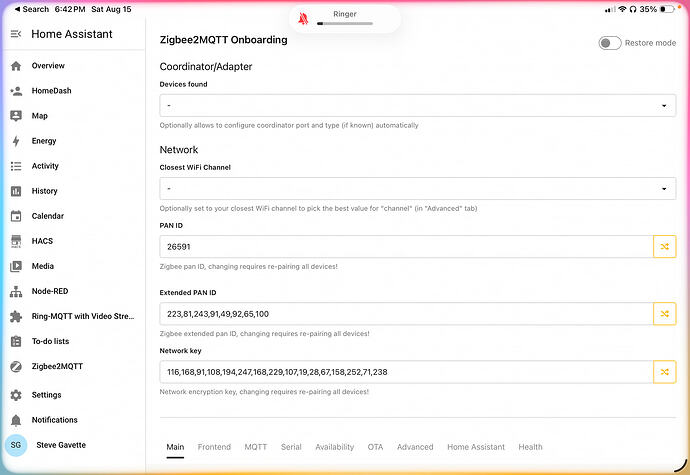
Task: Click the PAN ID input field
Action: 406,247
